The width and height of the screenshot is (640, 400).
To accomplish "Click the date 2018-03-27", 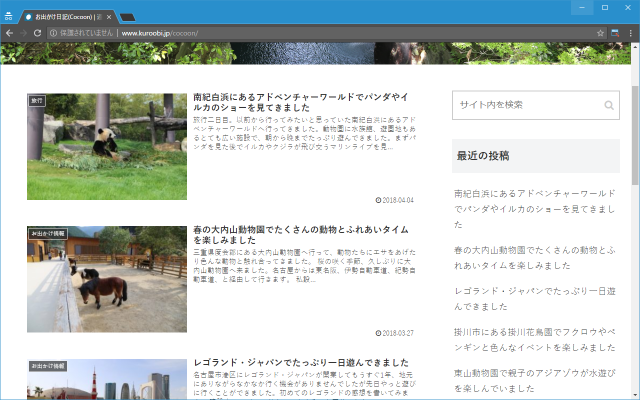I will [x=395, y=333].
